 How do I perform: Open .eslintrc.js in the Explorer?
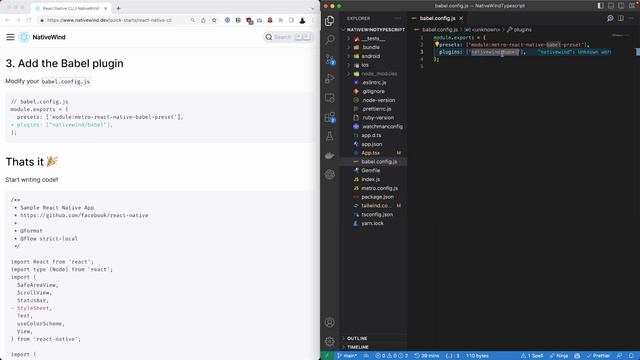(373, 82)
